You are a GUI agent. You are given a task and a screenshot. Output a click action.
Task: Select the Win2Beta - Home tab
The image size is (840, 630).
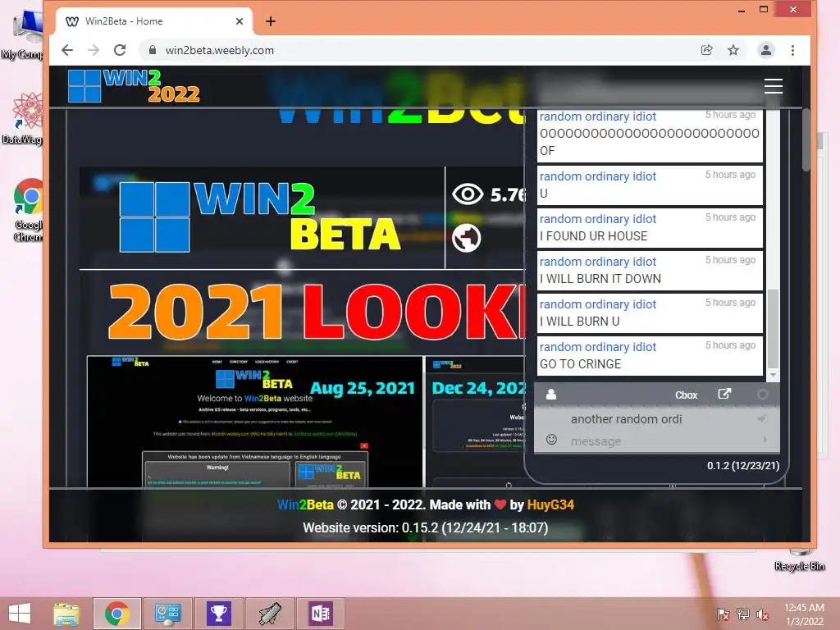(153, 21)
